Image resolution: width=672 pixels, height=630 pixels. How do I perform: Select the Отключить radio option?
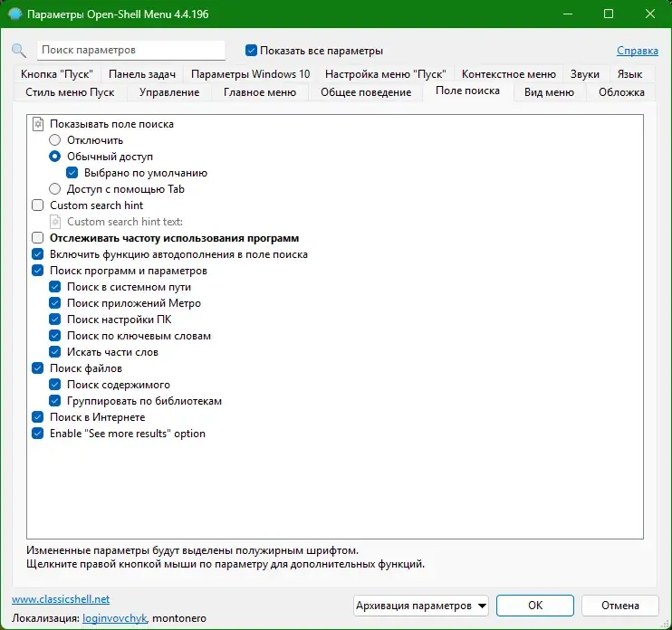[x=55, y=140]
